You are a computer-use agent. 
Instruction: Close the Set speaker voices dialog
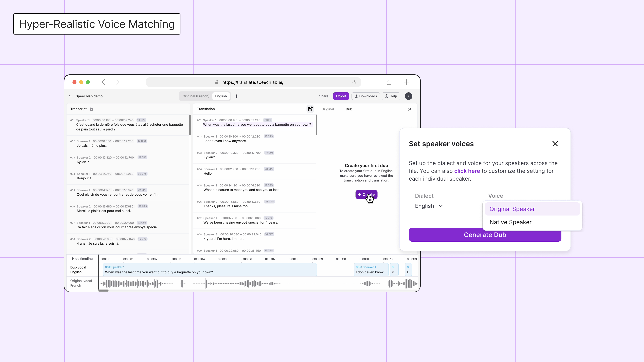[555, 144]
